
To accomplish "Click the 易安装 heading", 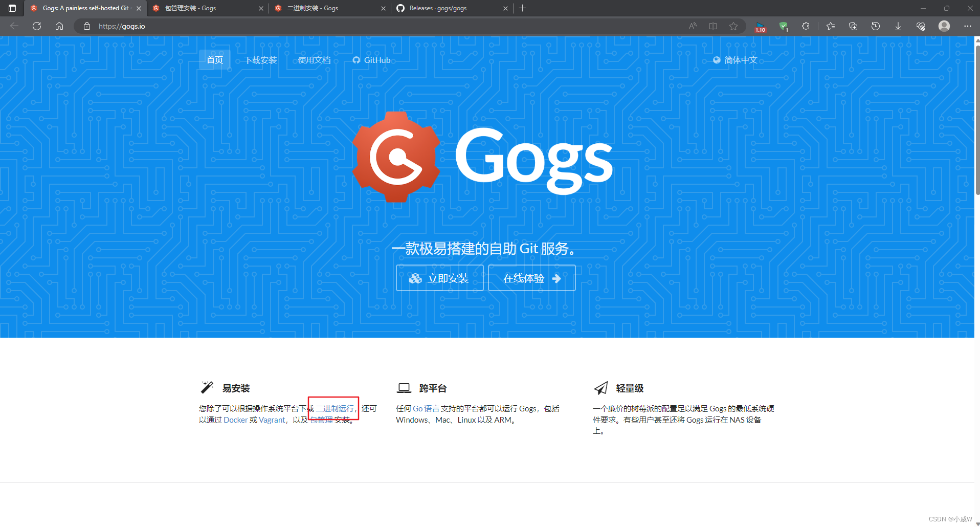I will point(236,388).
